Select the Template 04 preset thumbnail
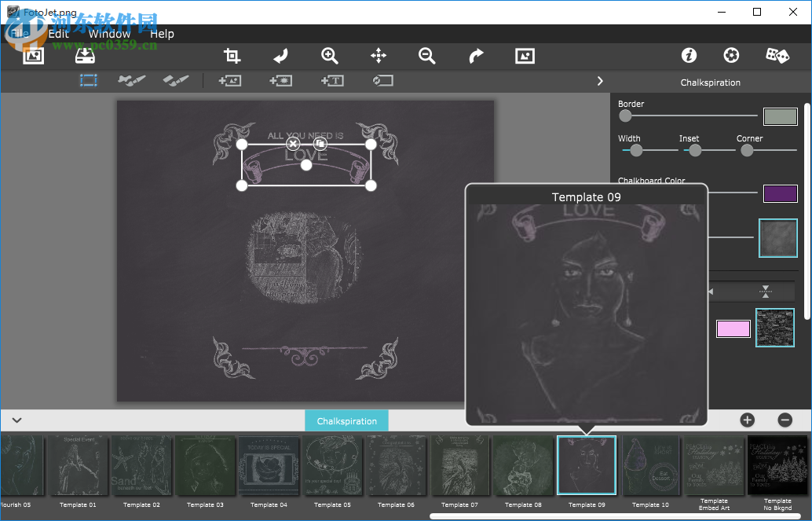This screenshot has height=521, width=812. (269, 466)
